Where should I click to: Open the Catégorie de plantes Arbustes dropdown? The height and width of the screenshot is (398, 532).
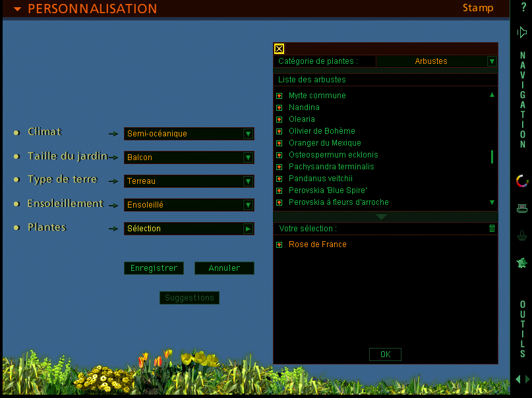click(x=491, y=61)
